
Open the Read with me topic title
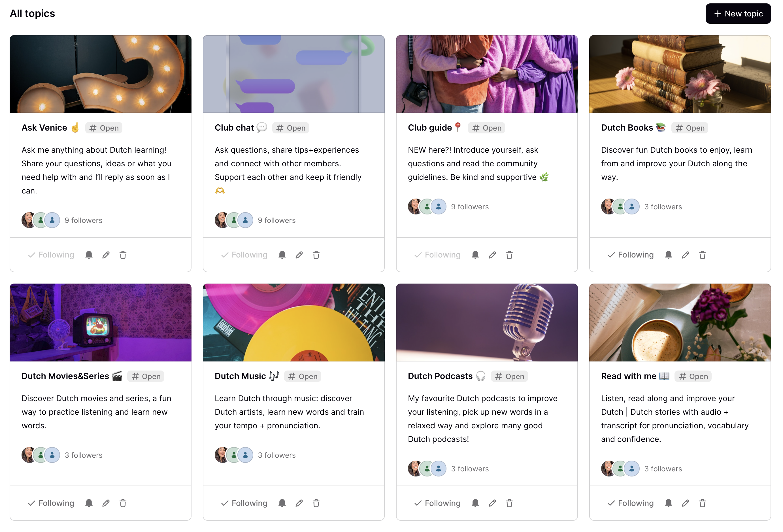(x=628, y=376)
